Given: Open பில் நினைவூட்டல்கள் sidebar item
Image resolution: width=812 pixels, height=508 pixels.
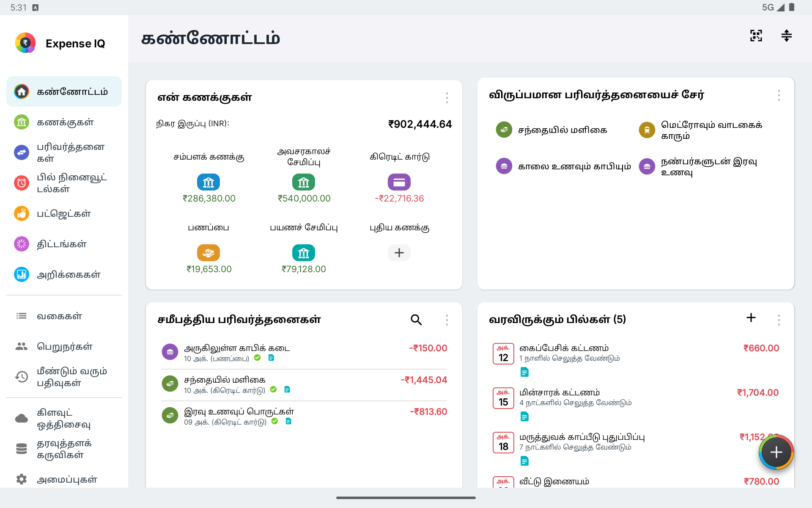Looking at the screenshot, I should (x=64, y=183).
